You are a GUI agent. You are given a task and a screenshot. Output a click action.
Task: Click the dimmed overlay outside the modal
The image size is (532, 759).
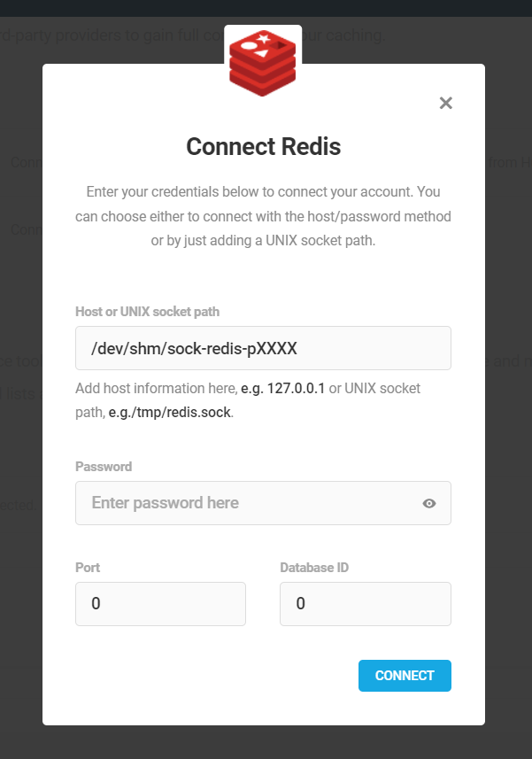pos(21,630)
